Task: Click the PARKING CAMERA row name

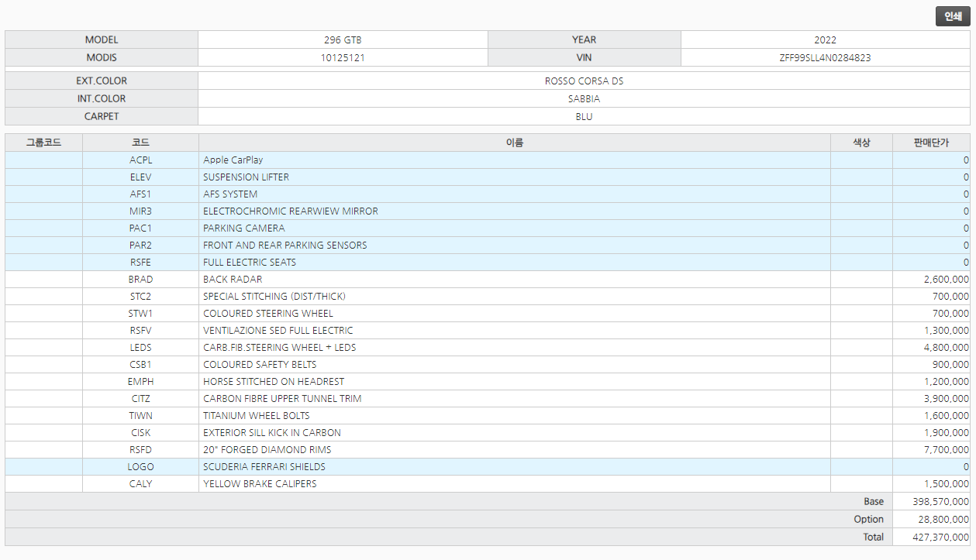Action: click(x=243, y=228)
